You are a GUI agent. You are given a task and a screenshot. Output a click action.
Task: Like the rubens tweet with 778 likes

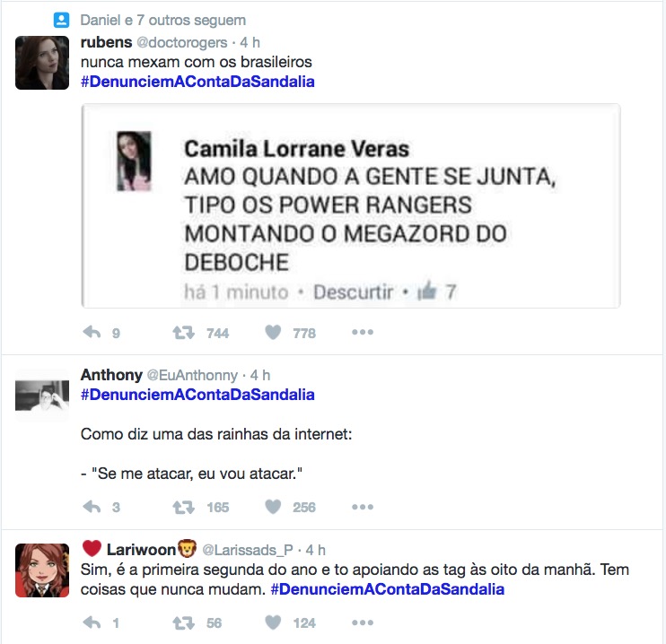[x=273, y=333]
